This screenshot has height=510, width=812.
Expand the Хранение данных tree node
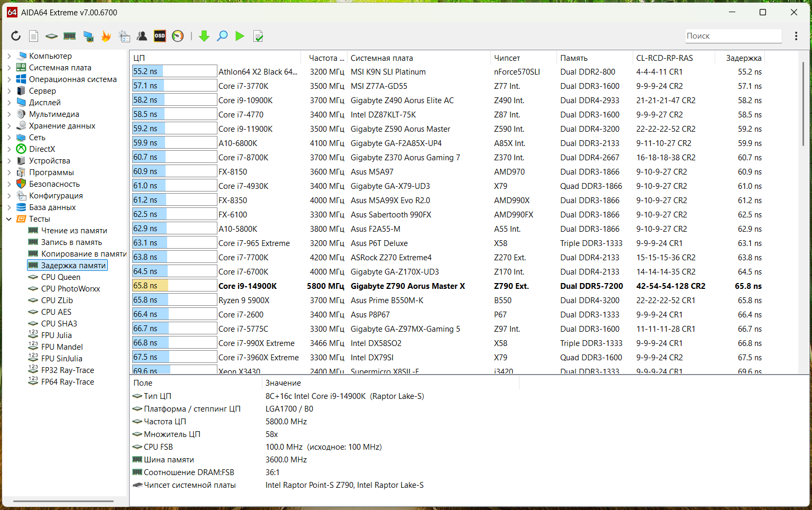tap(9, 126)
